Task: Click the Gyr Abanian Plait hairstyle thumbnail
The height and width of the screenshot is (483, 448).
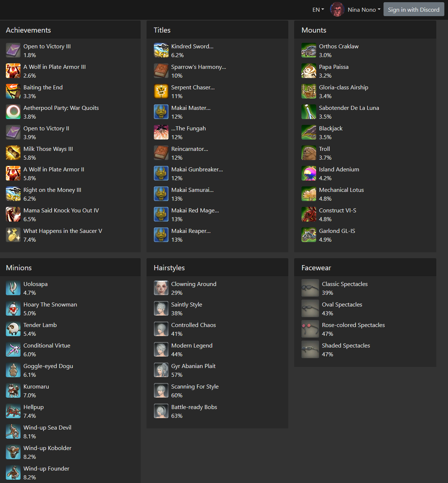Action: 161,370
